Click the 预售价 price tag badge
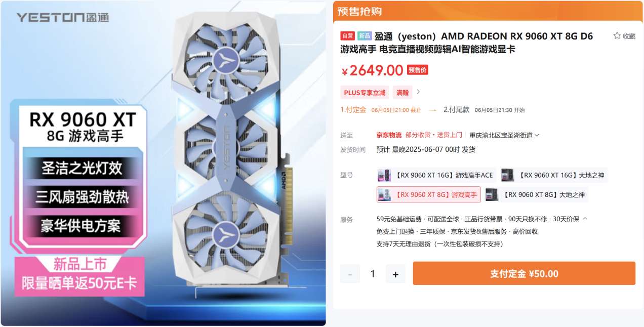Viewport: 644px width, 327px height. 418,70
